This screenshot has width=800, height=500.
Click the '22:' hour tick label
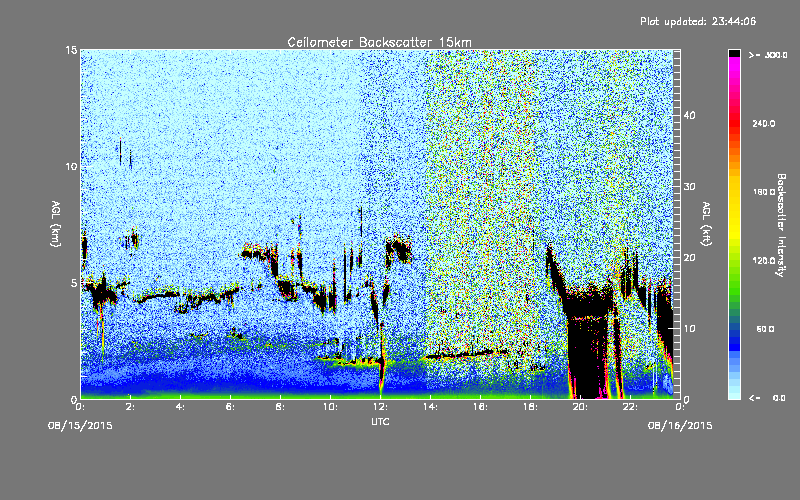(x=630, y=407)
